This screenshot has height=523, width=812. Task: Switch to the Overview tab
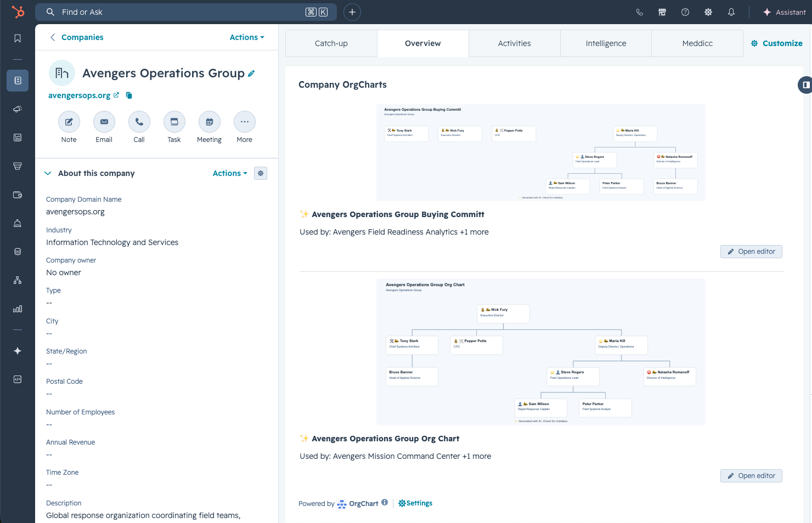click(423, 43)
